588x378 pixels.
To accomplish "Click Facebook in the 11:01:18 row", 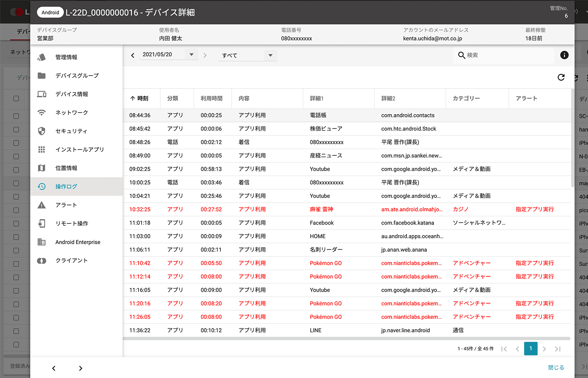I will 322,223.
